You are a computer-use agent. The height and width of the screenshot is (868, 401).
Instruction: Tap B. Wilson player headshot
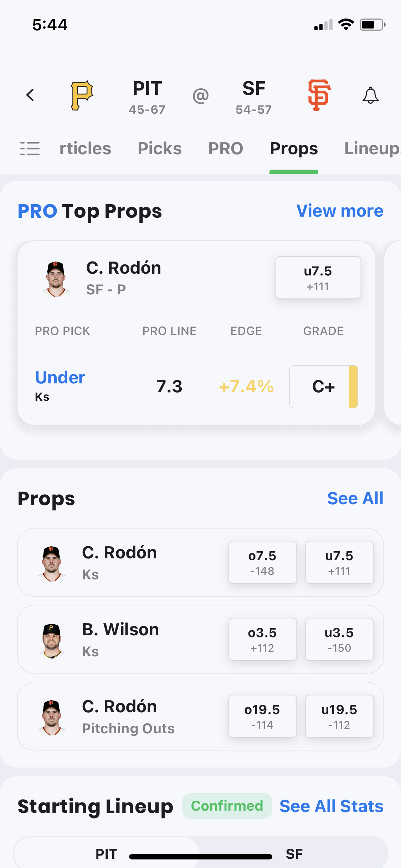(52, 640)
